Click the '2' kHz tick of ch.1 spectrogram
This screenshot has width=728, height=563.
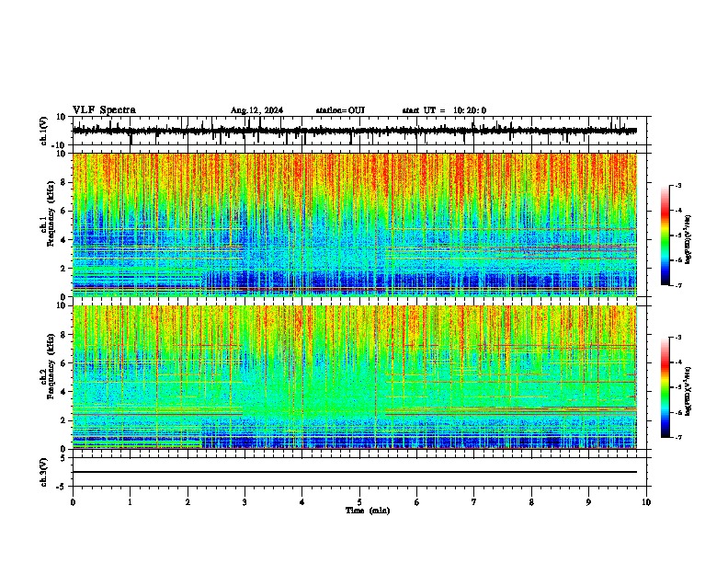(x=63, y=269)
